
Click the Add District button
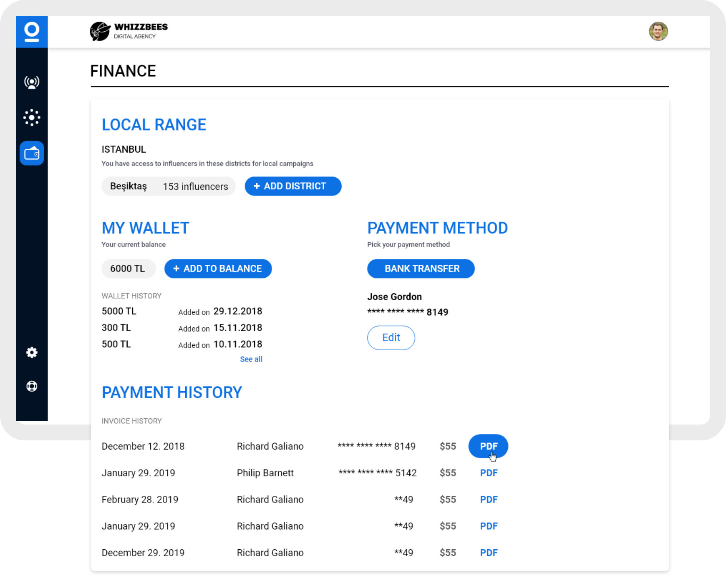pyautogui.click(x=293, y=186)
